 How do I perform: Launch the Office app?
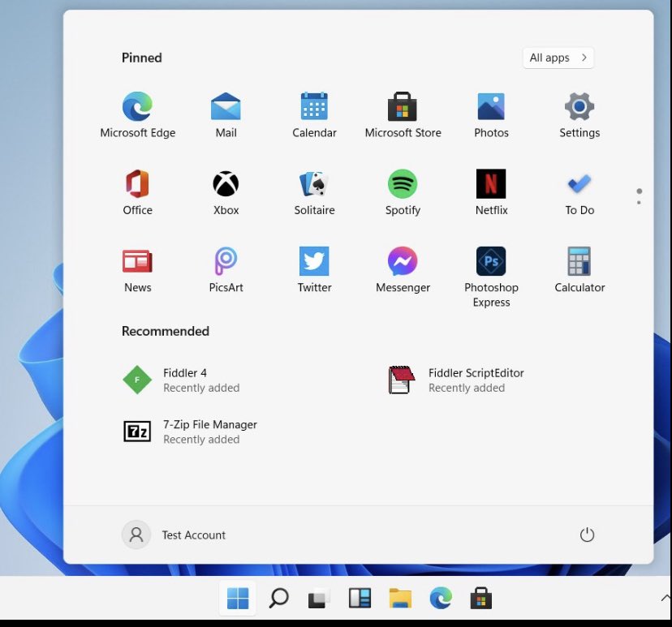(x=138, y=192)
